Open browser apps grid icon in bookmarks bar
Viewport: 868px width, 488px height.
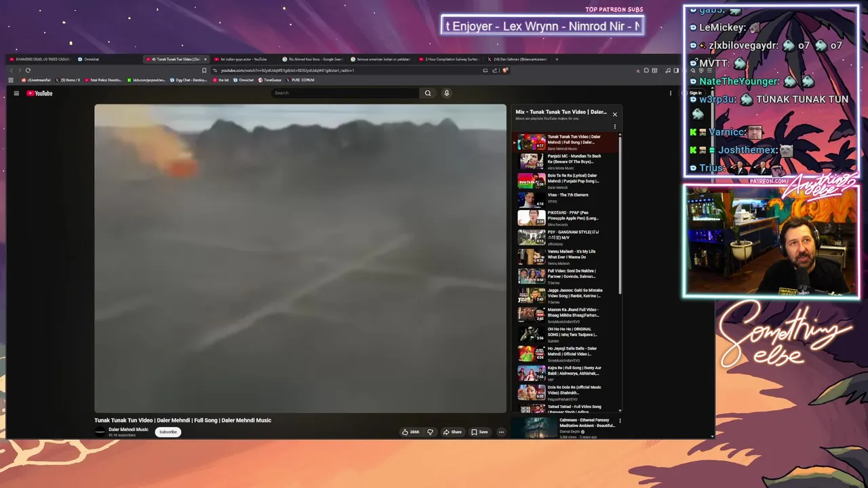pyautogui.click(x=11, y=80)
